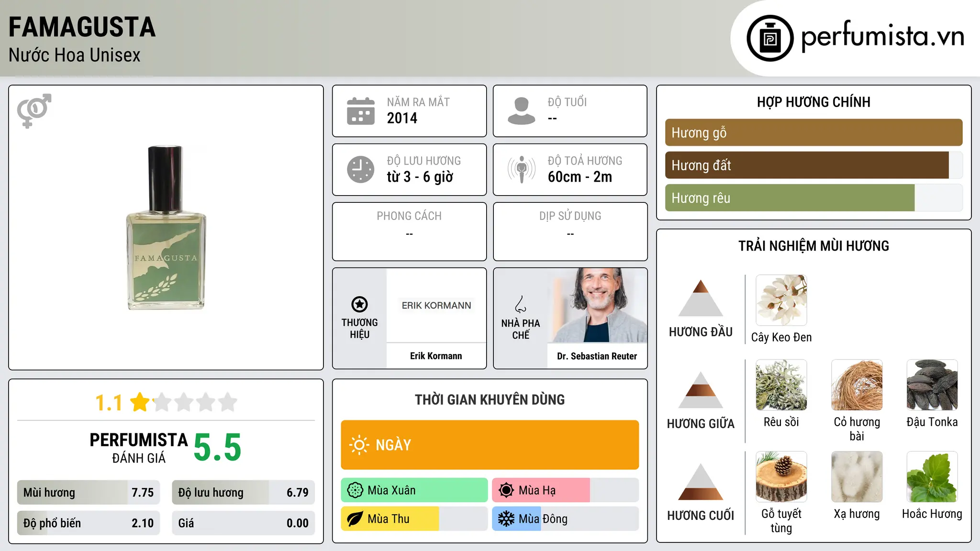Click the sillage projection icon
980x551 pixels.
pyautogui.click(x=522, y=169)
